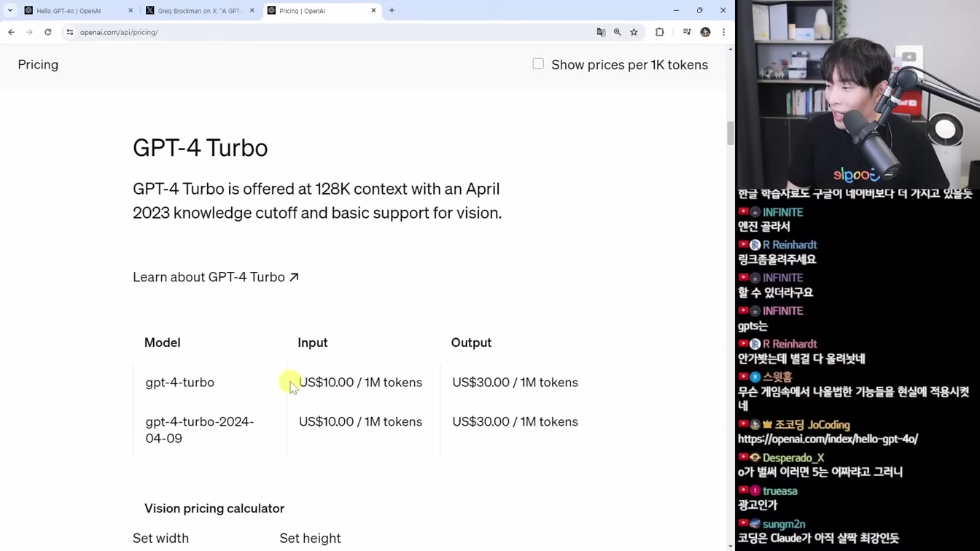
Task: Go back to the previous page
Action: pyautogui.click(x=11, y=32)
